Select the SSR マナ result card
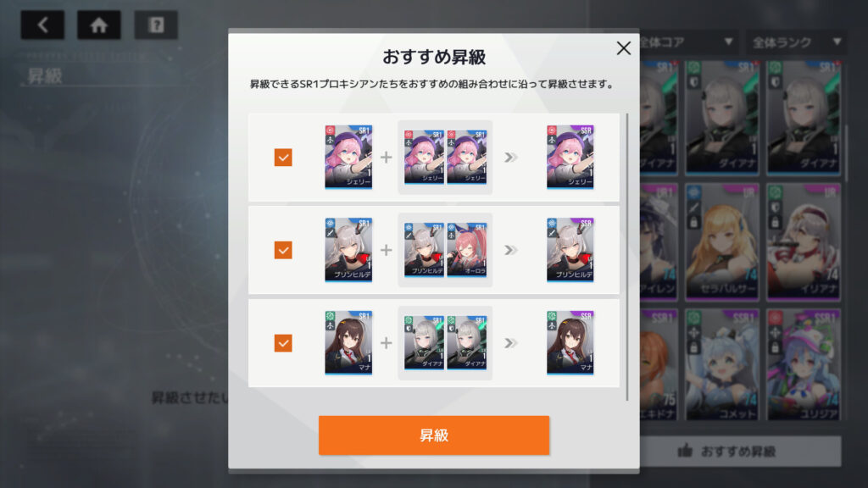 click(x=570, y=343)
